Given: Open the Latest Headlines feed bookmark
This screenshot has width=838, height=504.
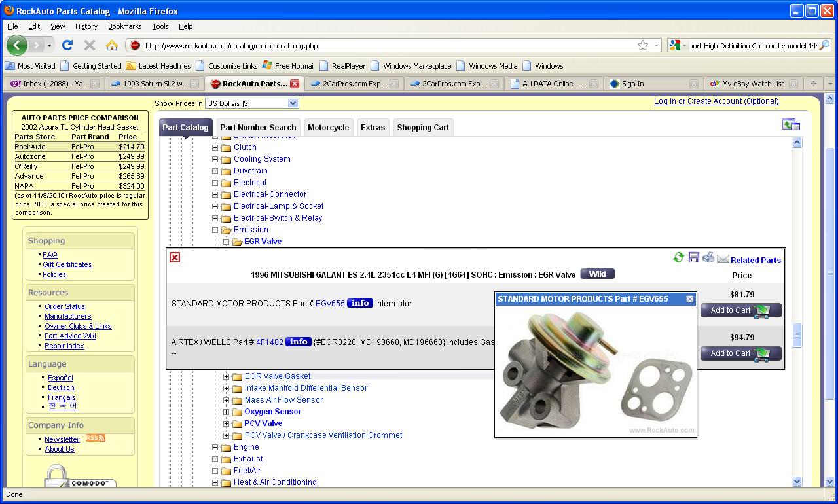Looking at the screenshot, I should (x=158, y=66).
